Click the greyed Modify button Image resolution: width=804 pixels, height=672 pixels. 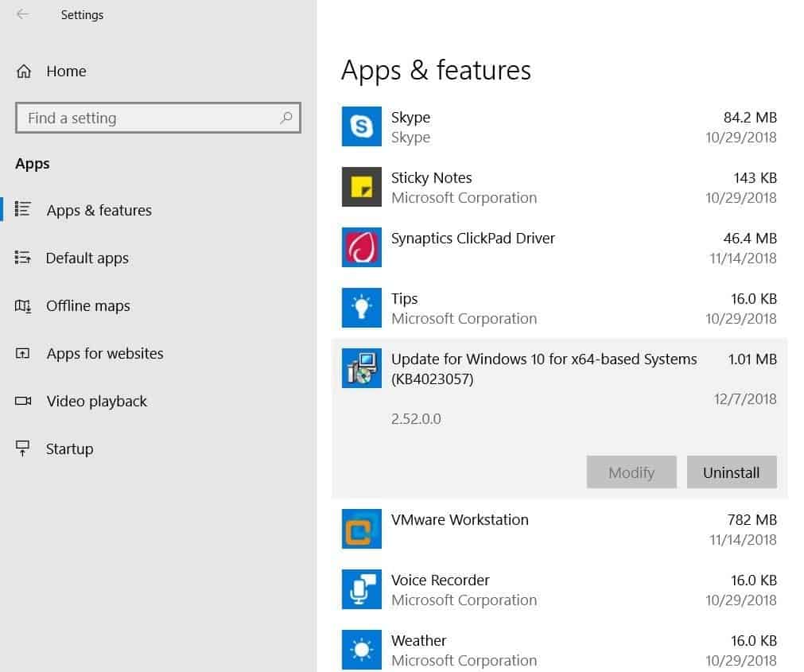click(x=631, y=472)
